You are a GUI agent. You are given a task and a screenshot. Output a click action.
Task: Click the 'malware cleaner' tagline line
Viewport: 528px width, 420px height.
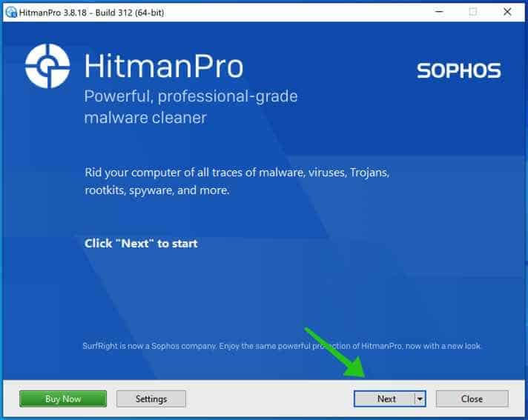[x=145, y=118]
